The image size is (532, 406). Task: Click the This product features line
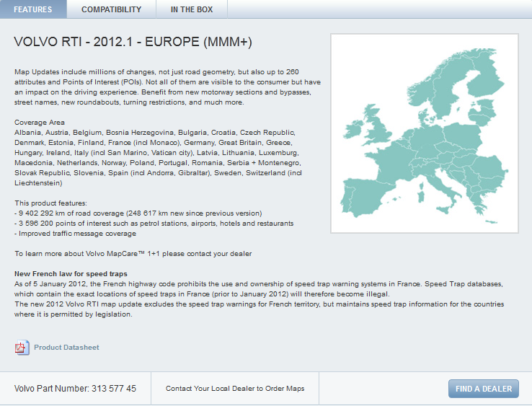pos(50,203)
